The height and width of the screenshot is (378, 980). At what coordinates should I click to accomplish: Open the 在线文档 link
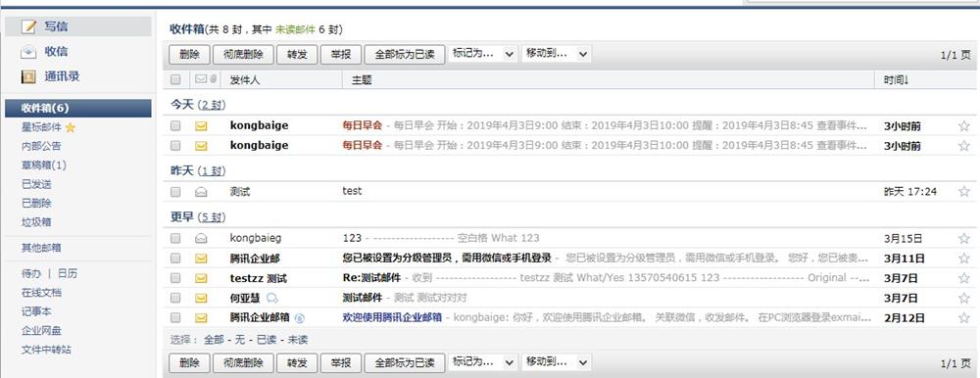[x=41, y=293]
